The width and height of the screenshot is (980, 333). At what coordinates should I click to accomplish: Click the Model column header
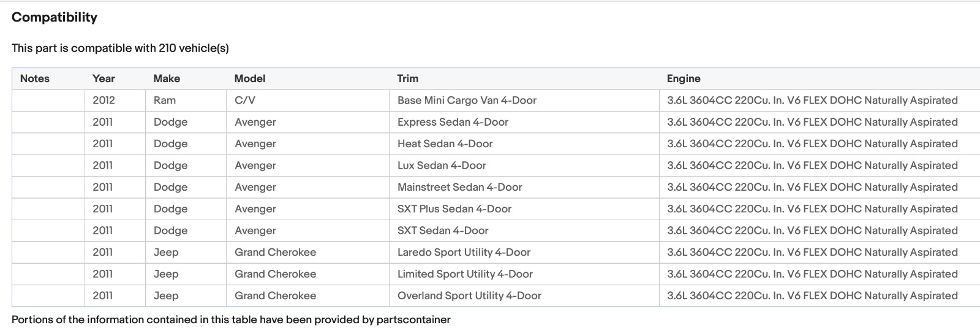coord(250,78)
